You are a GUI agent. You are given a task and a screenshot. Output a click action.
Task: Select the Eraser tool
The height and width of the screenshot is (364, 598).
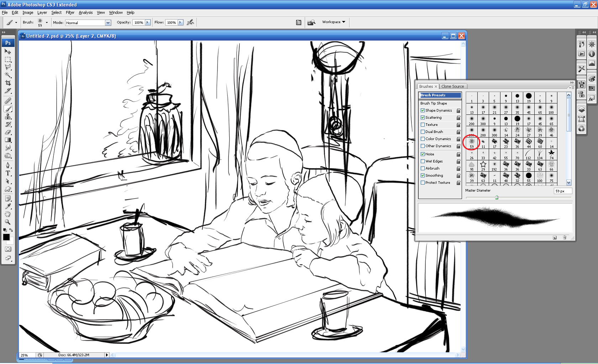[x=7, y=132]
